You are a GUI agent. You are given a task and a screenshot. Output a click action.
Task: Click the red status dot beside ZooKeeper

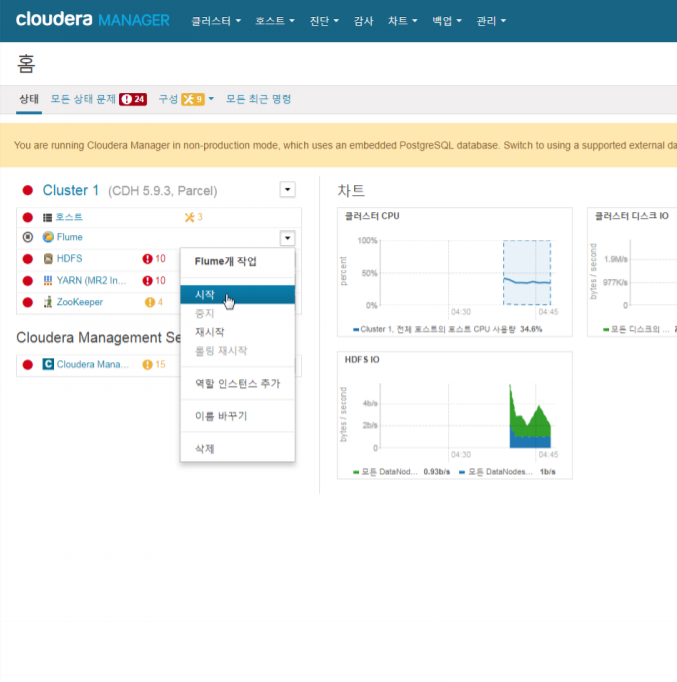tap(28, 302)
